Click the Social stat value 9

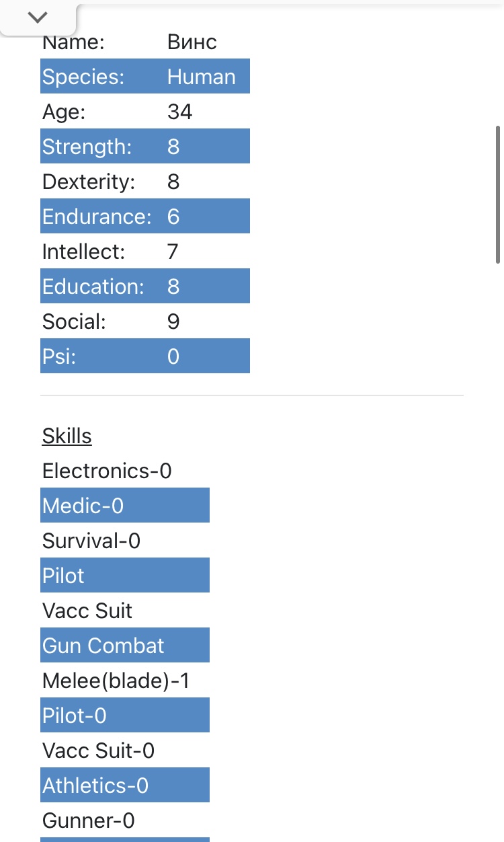coord(173,321)
